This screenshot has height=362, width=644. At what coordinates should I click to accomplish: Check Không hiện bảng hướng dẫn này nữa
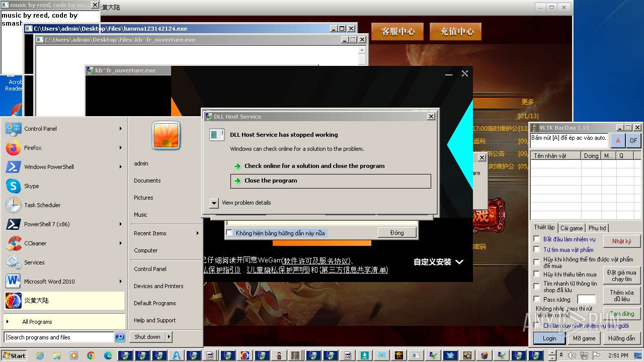[229, 233]
